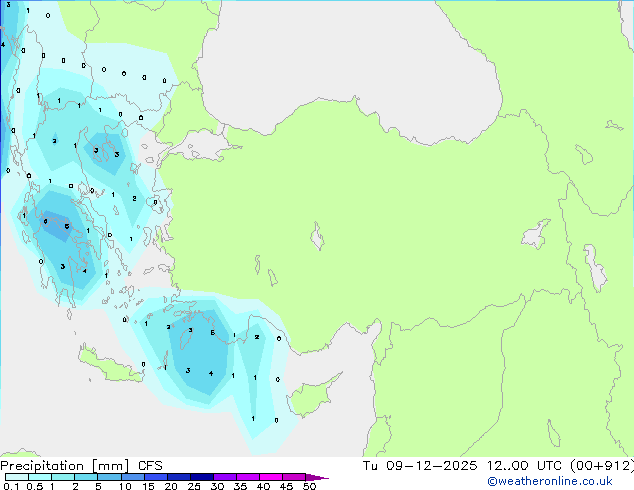This screenshot has height=490, width=634.
Task: Click the "Precipitation [mm] CFS" title text
Action: point(81,466)
